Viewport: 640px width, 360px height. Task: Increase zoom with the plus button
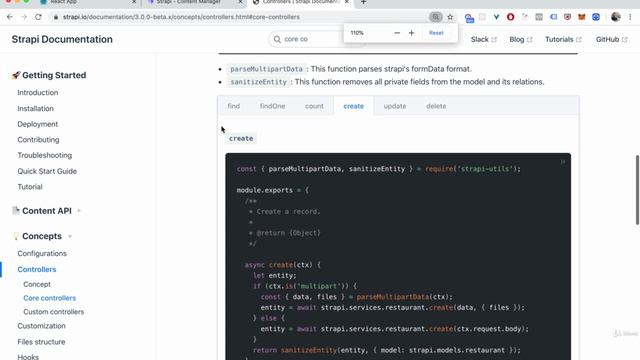click(411, 33)
